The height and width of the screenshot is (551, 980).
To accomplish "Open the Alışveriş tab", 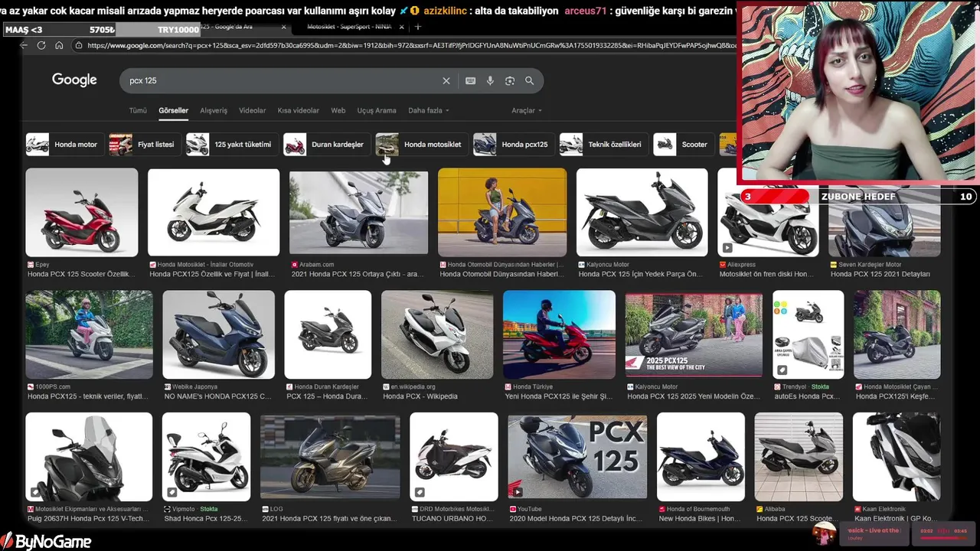I will pos(214,110).
